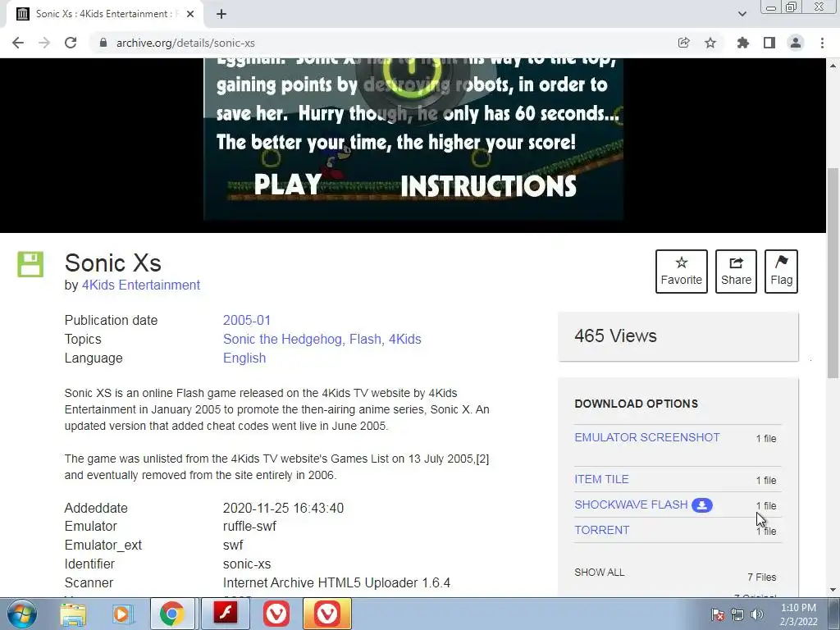The image size is (840, 630).
Task: Click SHOW ALL download files
Action: click(x=600, y=572)
